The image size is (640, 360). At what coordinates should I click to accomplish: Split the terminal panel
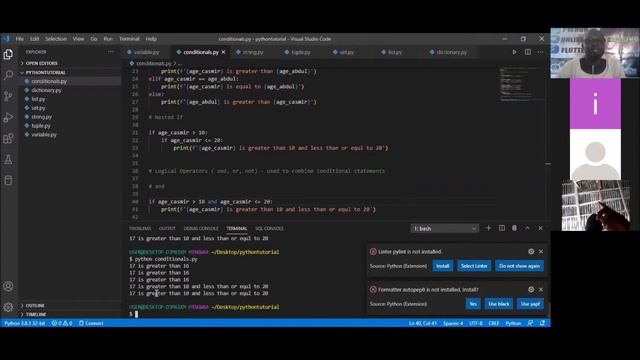click(502, 228)
